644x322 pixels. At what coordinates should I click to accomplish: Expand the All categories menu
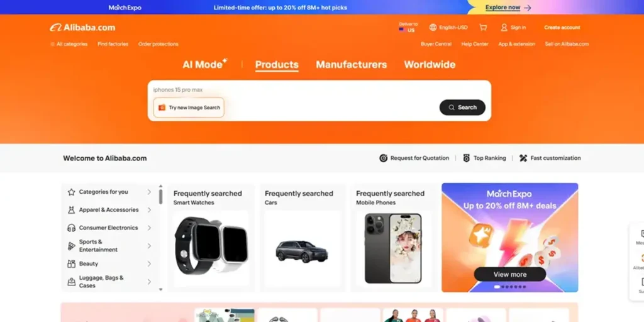[x=69, y=44]
